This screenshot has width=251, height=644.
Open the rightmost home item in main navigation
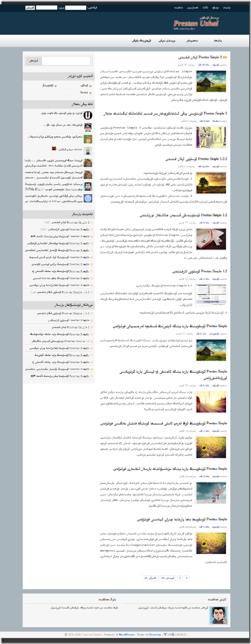217,40
